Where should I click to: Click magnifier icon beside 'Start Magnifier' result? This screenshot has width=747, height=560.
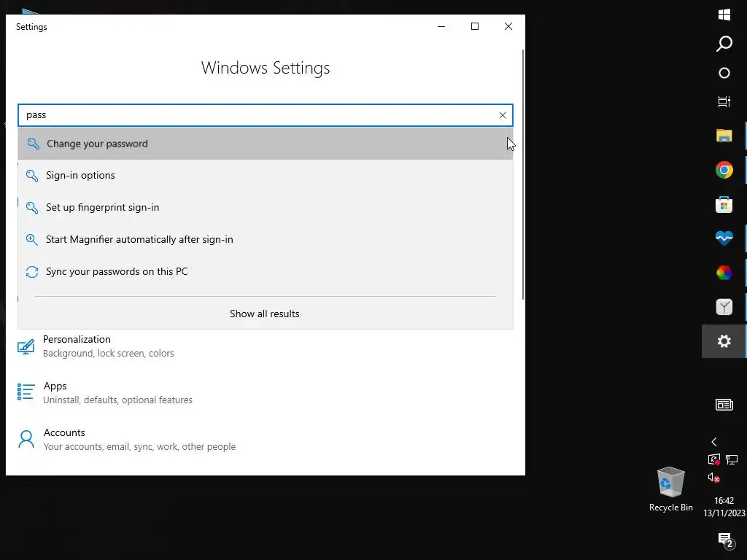[32, 239]
